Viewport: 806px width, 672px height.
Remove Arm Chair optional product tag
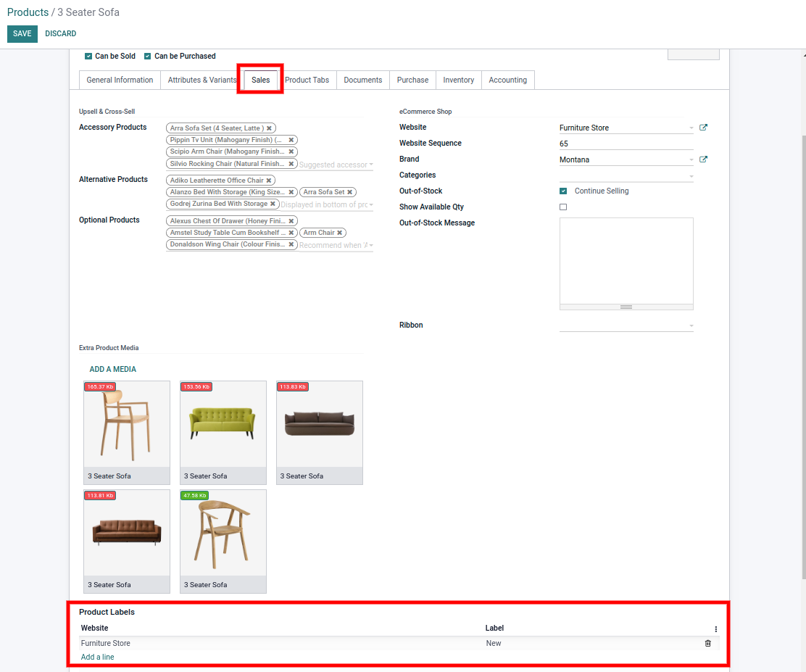point(340,233)
